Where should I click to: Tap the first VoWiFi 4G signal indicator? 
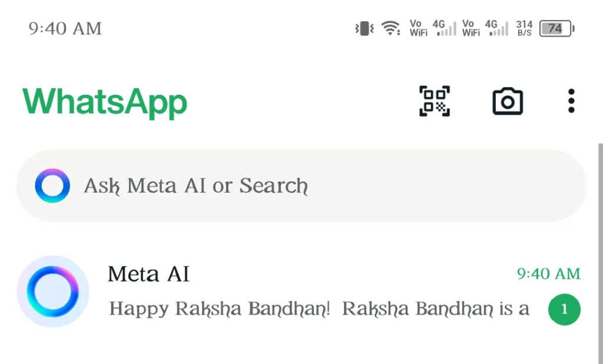[x=433, y=28]
